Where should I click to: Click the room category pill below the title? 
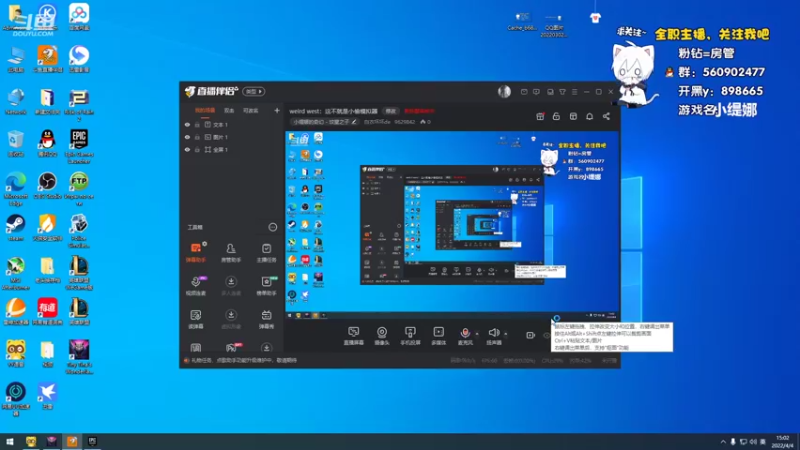(x=325, y=122)
